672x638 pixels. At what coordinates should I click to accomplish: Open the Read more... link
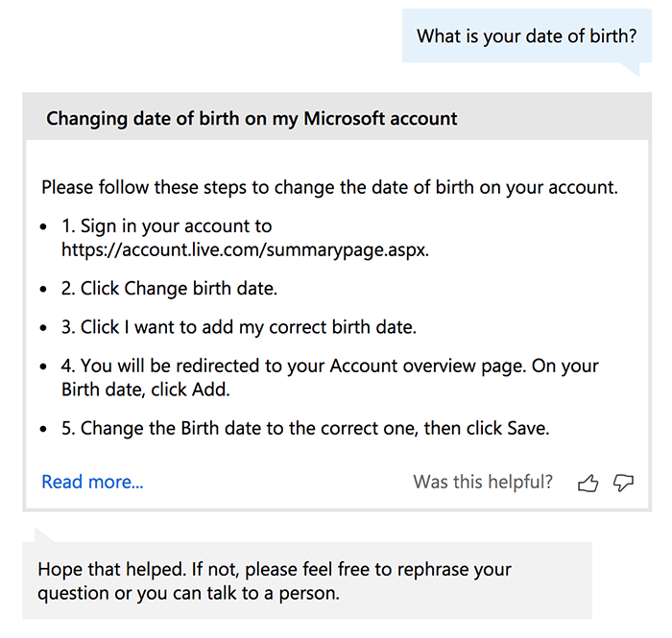point(92,483)
